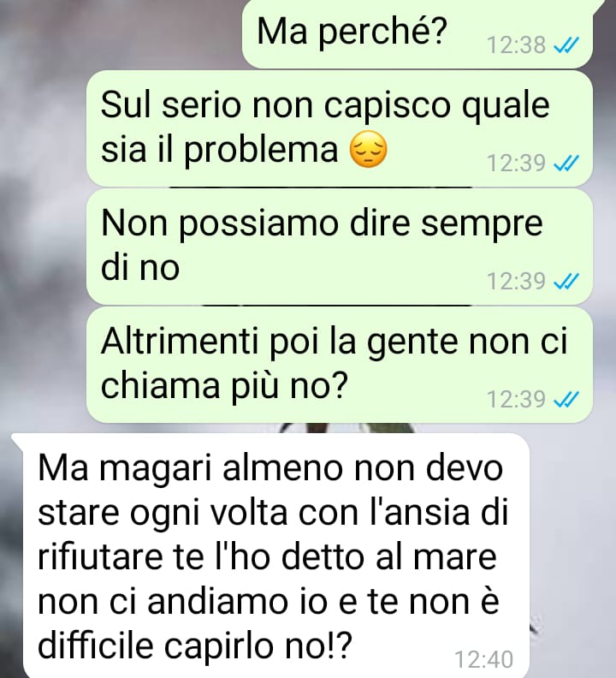The image size is (616, 678).
Task: Tap the 12:38 timestamp
Action: 517,45
